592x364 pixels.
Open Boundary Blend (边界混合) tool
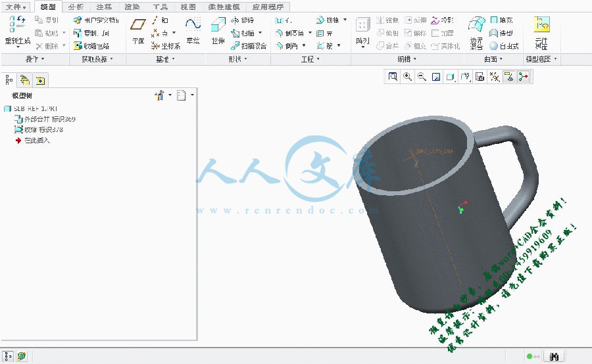click(476, 34)
